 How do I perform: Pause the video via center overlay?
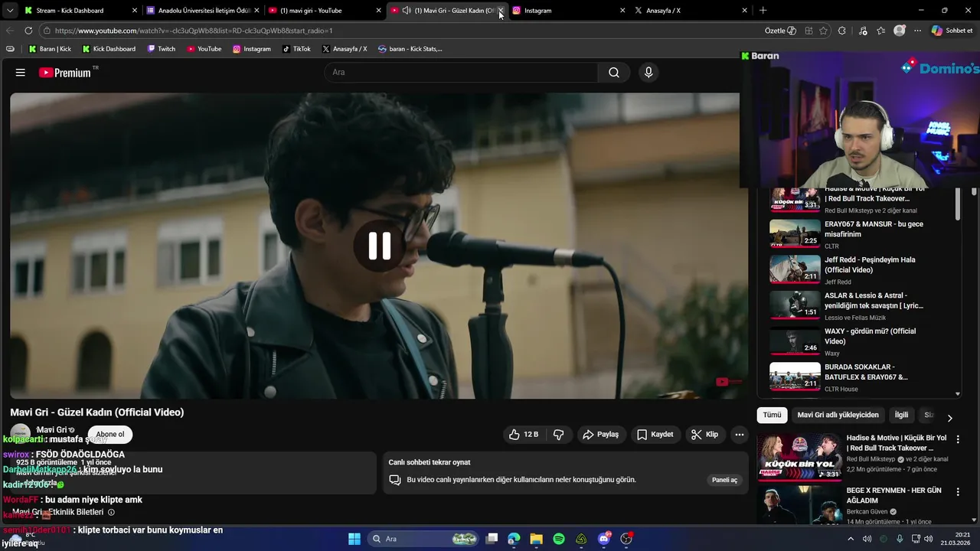(x=380, y=246)
